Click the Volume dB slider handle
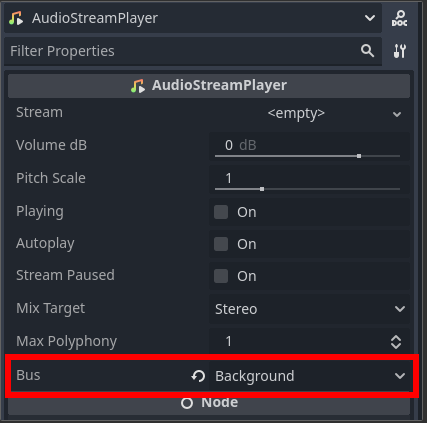 click(359, 156)
